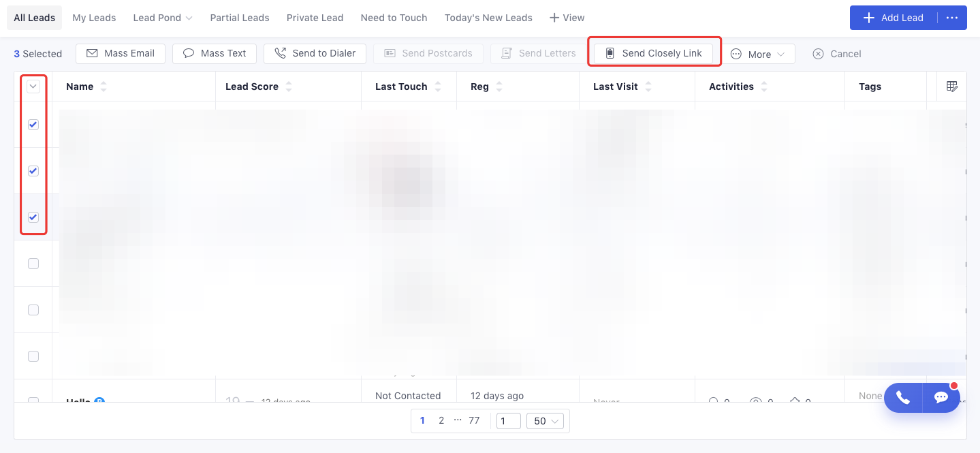This screenshot has height=453, width=980.
Task: Sort by Last Visit column arrows
Action: click(x=648, y=87)
